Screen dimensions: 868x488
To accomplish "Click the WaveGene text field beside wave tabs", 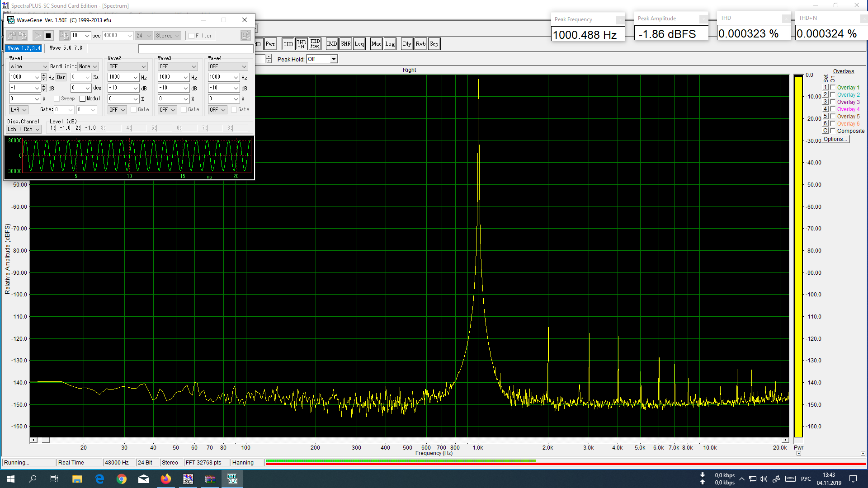I will (196, 48).
